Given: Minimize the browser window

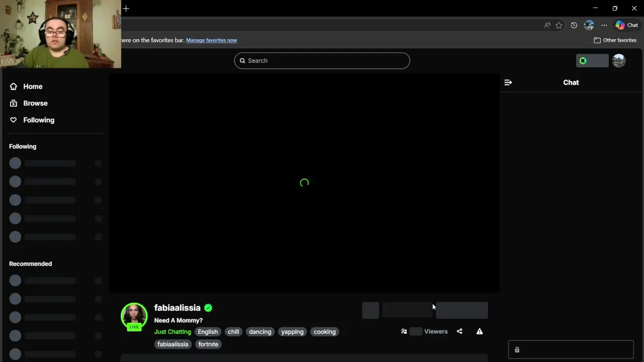Looking at the screenshot, I should pyautogui.click(x=596, y=9).
